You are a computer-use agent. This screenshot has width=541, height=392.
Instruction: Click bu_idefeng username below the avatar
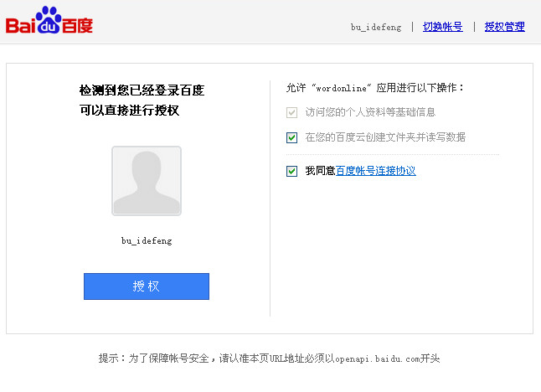pos(147,241)
